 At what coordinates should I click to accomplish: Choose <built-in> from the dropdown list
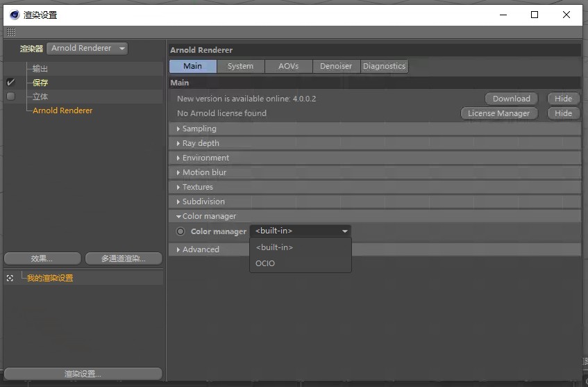pyautogui.click(x=301, y=247)
